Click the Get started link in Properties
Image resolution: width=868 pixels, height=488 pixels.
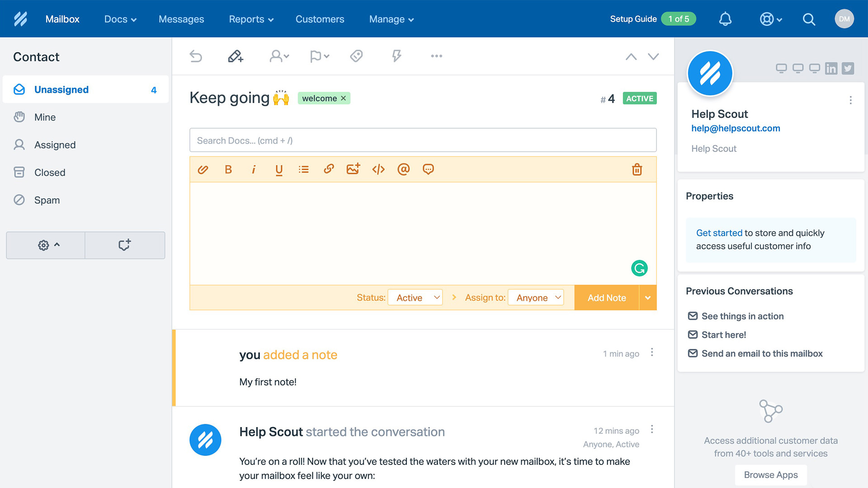[x=719, y=233]
